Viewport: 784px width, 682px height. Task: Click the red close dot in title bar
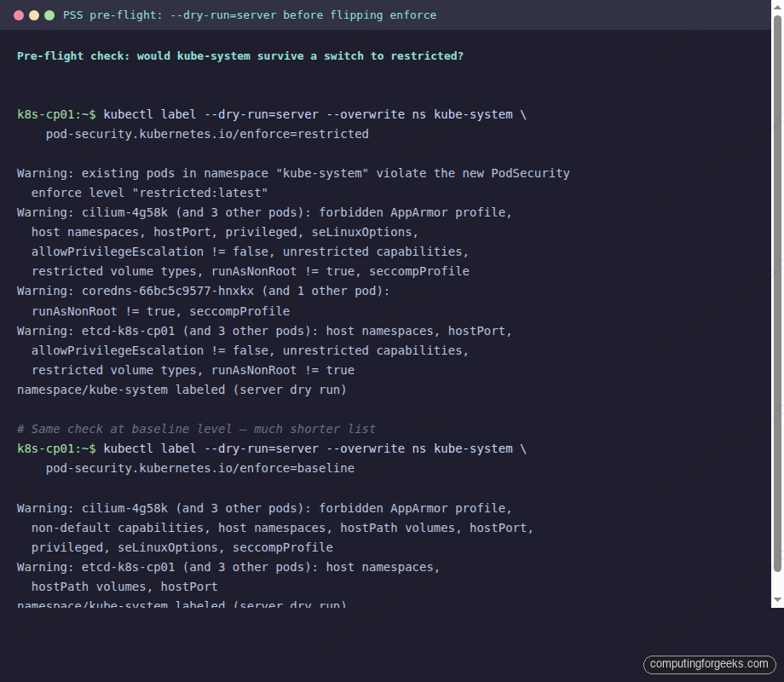coord(19,15)
